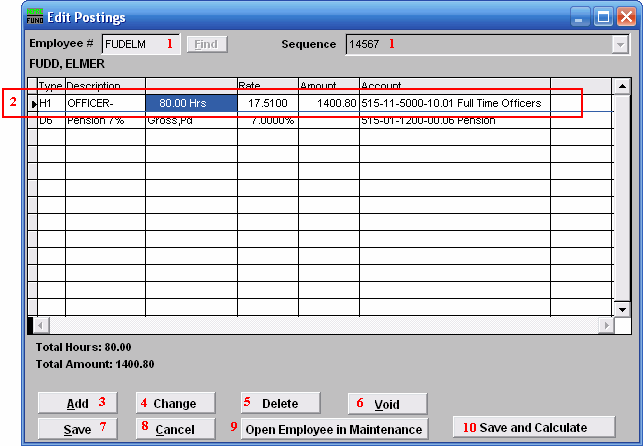Click the row selector arrow for H1

click(x=33, y=103)
